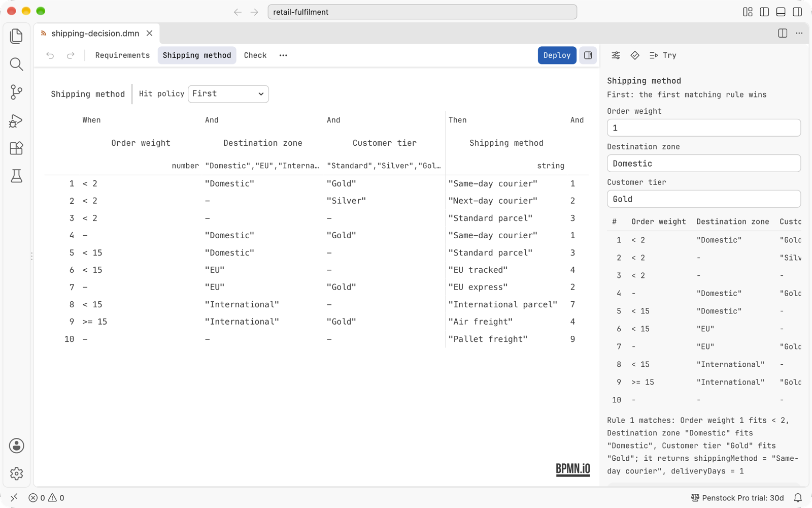812x508 pixels.
Task: Open the Manage settings gear
Action: [16, 473]
